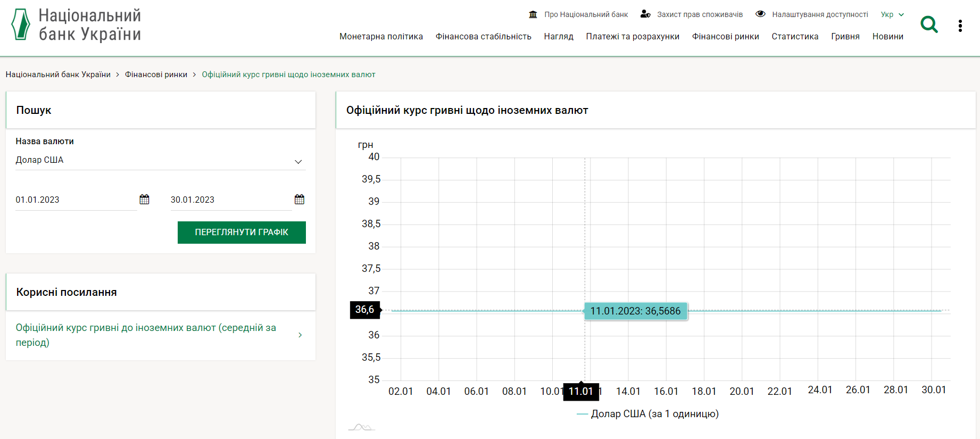Viewport: 980px width, 439px height.
Task: Open the 'Укр' language selector
Action: [x=892, y=14]
